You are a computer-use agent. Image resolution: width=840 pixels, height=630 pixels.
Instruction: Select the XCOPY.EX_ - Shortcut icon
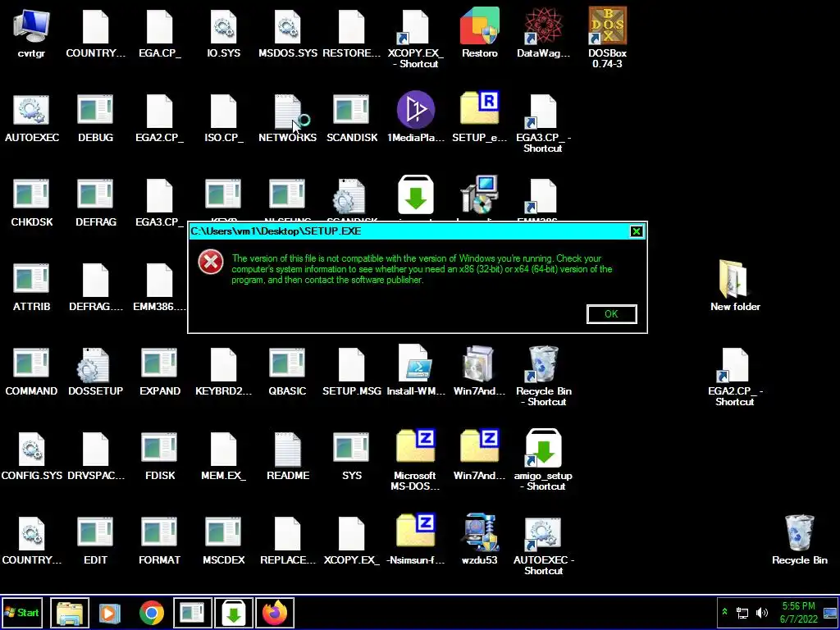tap(416, 38)
